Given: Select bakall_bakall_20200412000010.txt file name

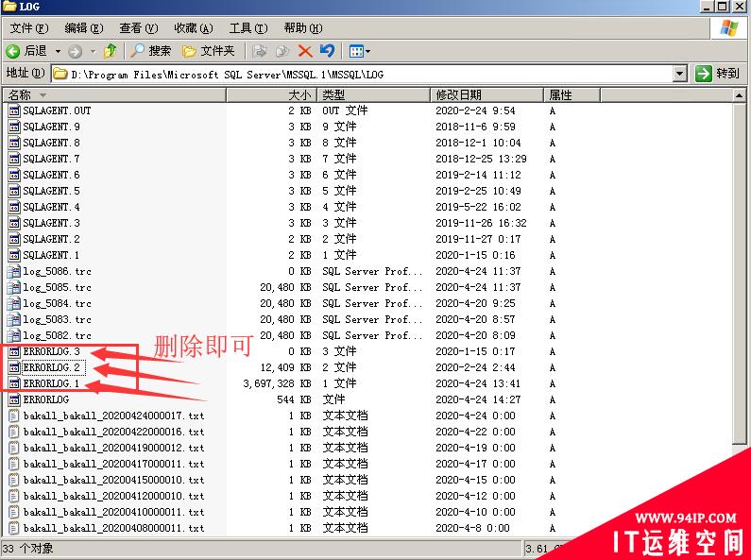Looking at the screenshot, I should coord(113,496).
